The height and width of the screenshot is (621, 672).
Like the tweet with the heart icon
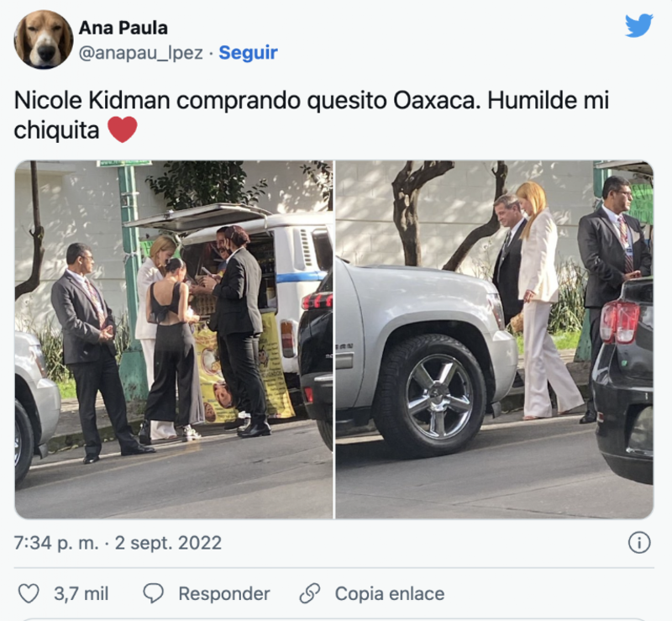[29, 593]
